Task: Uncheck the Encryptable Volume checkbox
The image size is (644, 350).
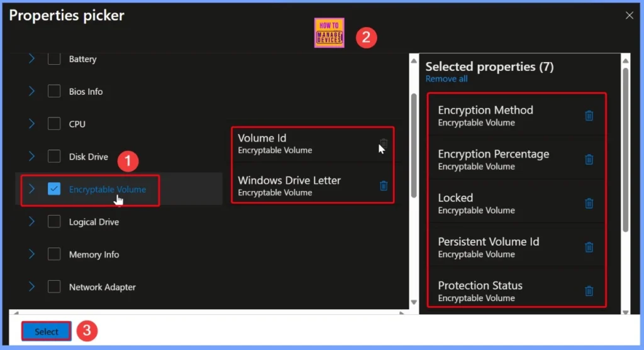Action: [x=54, y=189]
